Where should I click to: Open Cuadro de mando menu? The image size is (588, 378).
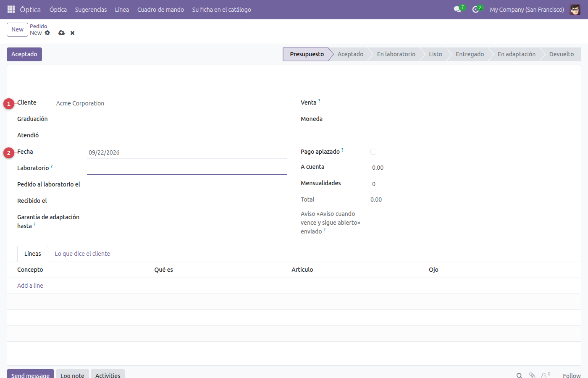tap(160, 9)
